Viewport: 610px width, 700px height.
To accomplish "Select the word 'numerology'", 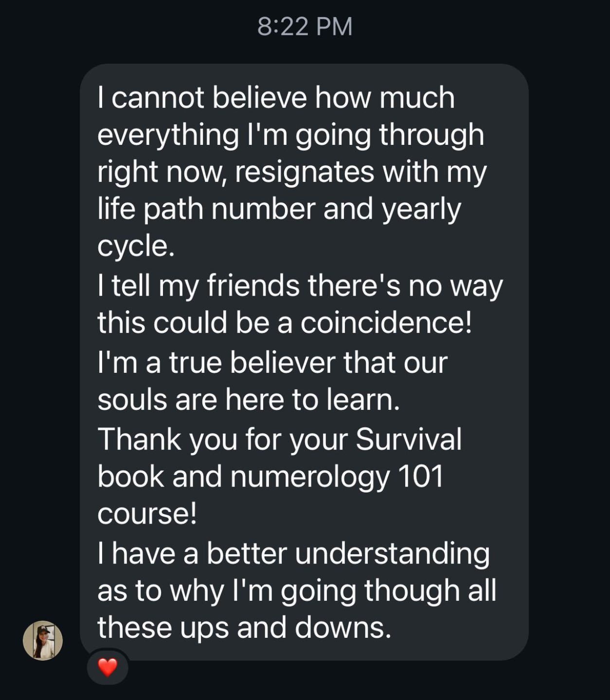I will tap(310, 476).
